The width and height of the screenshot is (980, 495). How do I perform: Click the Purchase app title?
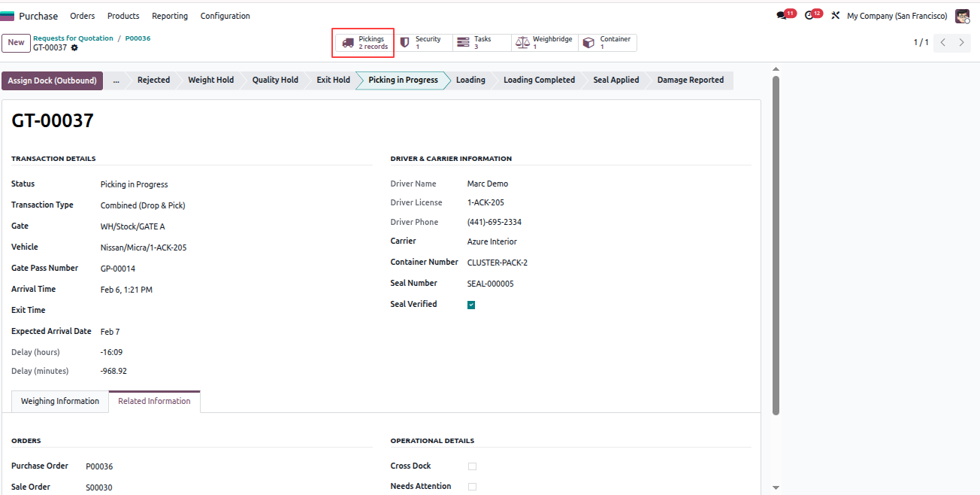point(38,16)
